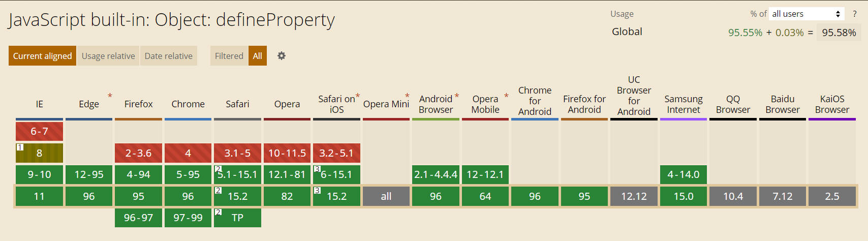Click note 2 marker on Safari TP
The image size is (868, 241).
[x=218, y=212]
